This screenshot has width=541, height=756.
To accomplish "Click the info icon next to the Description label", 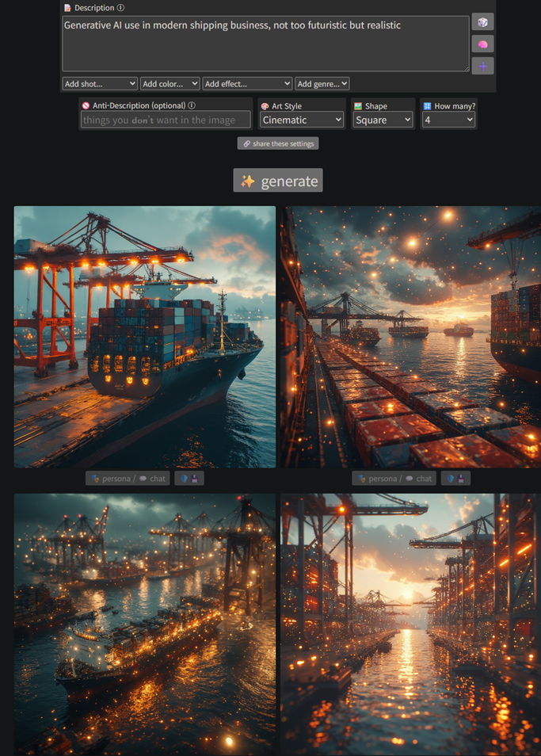I will tap(120, 8).
